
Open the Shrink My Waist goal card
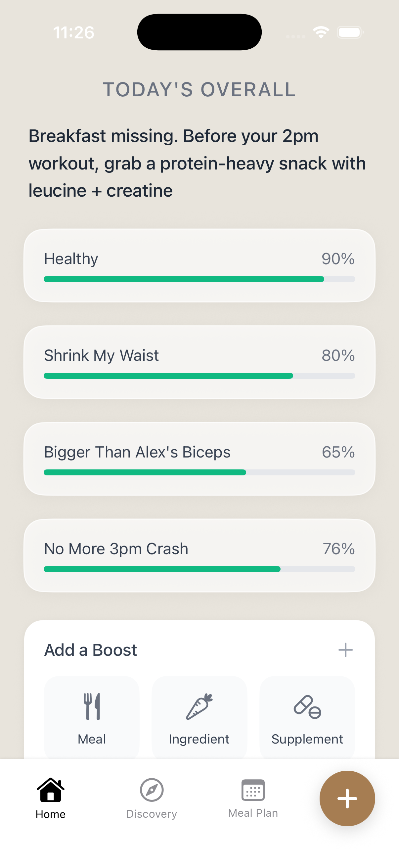(x=199, y=362)
